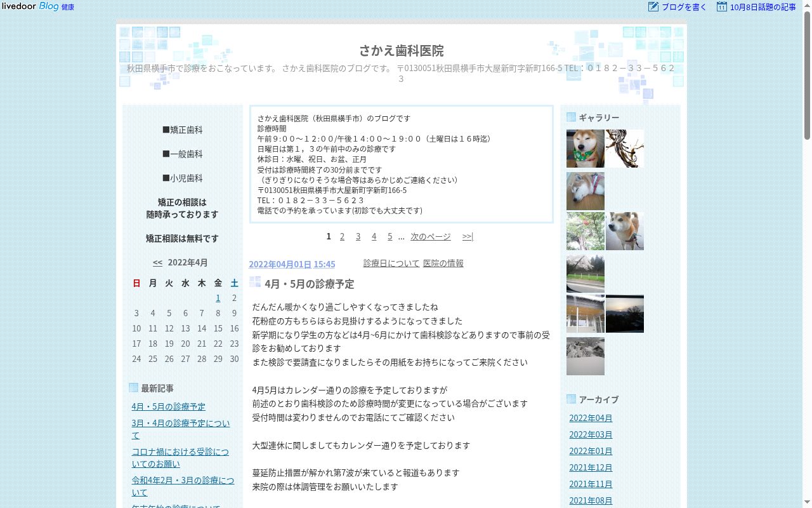Open the さかえ歯科医院 blog title
Viewport: 812px width, 508px height.
click(x=402, y=51)
